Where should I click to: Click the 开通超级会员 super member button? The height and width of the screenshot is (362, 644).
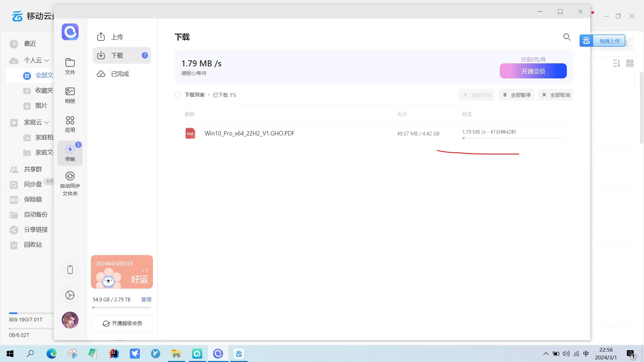coord(122,323)
